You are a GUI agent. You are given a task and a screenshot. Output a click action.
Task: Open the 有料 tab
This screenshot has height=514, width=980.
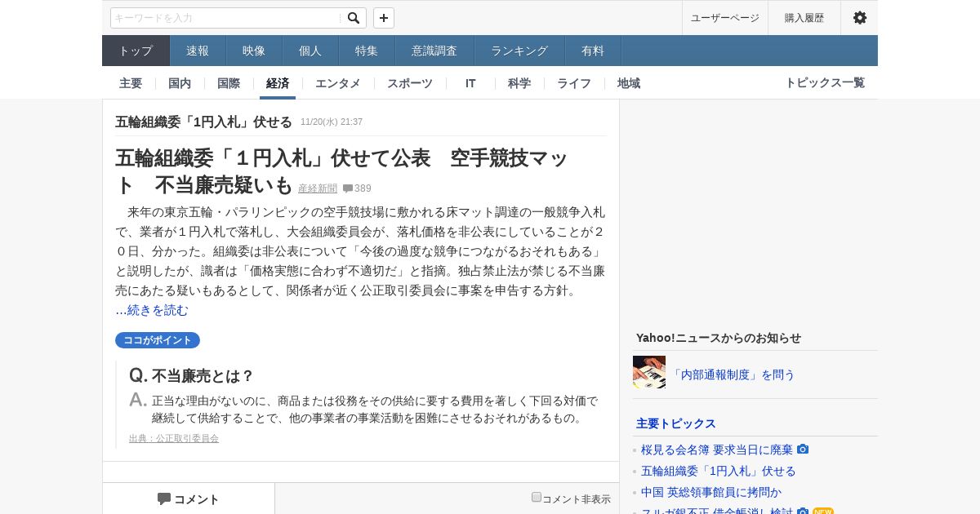[x=593, y=51]
